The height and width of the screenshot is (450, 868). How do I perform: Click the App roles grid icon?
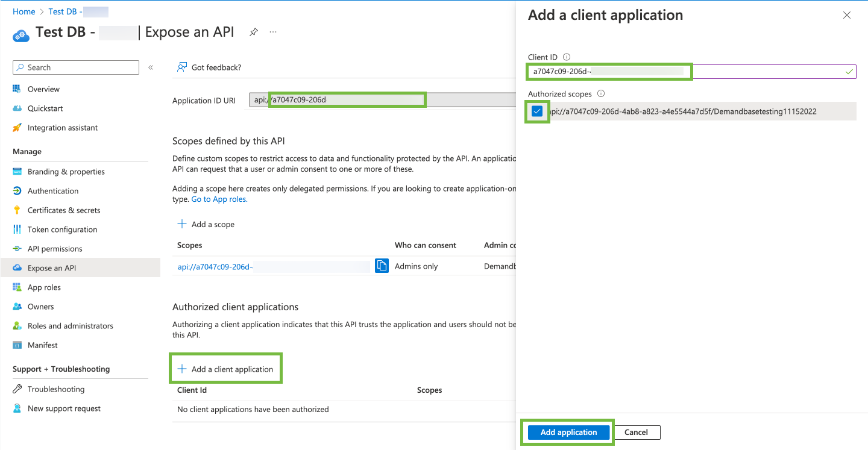[17, 287]
